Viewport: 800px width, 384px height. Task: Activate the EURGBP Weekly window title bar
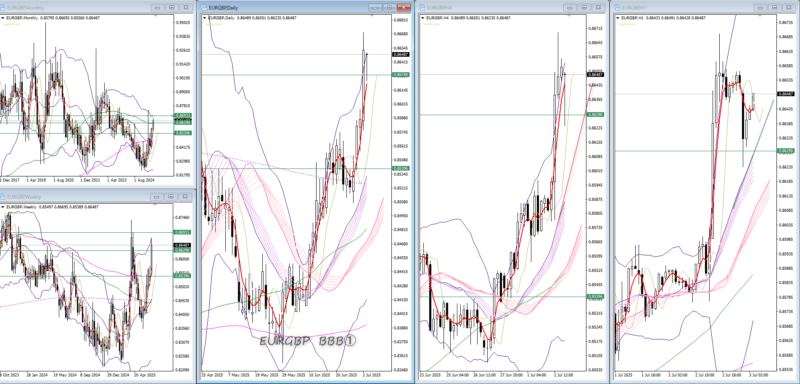tap(77, 196)
